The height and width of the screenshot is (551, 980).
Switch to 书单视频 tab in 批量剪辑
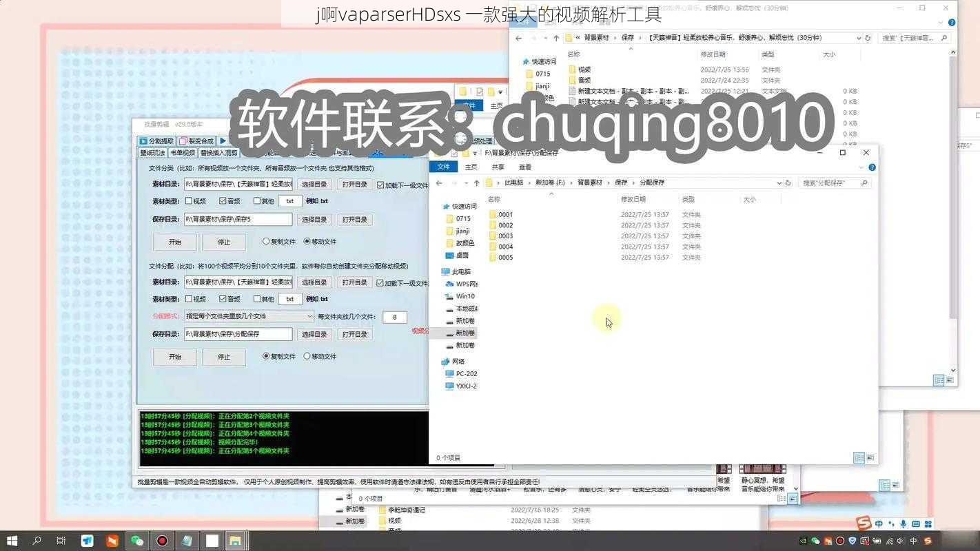183,153
